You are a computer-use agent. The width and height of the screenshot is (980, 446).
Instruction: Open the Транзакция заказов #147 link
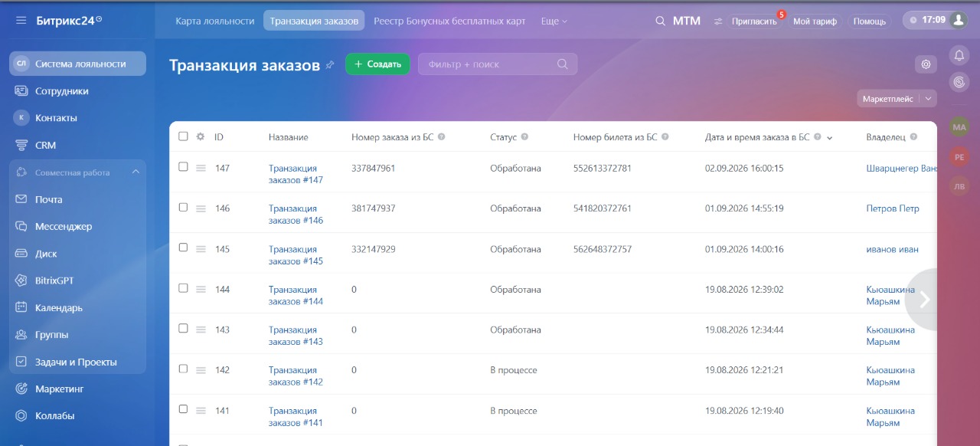point(296,174)
